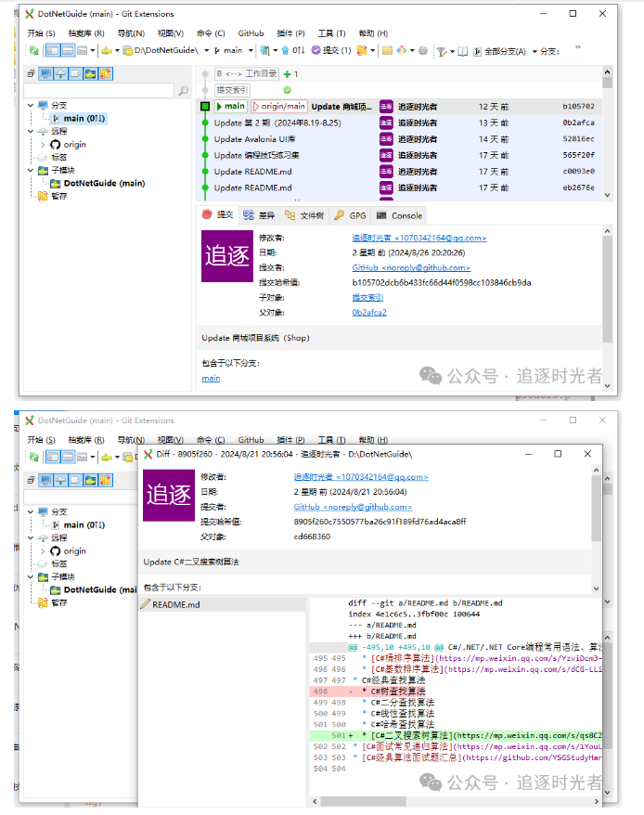Viewport: 644px width, 815px height.
Task: Click the toolbar overflow chevron in top window
Action: 577,47
